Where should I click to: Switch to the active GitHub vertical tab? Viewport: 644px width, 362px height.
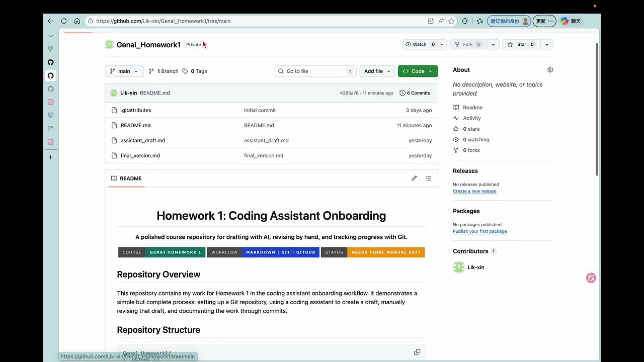pos(50,76)
